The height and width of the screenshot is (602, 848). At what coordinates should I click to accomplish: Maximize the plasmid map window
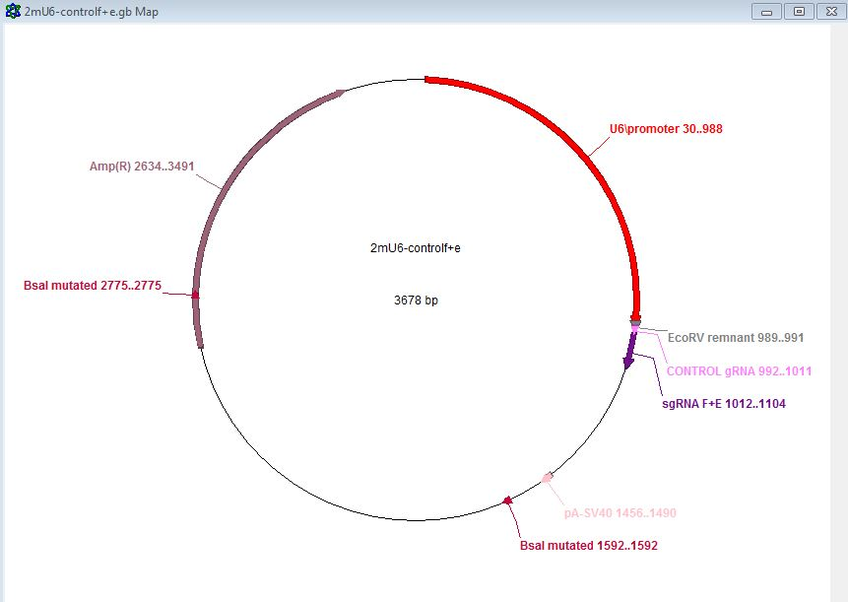point(799,11)
